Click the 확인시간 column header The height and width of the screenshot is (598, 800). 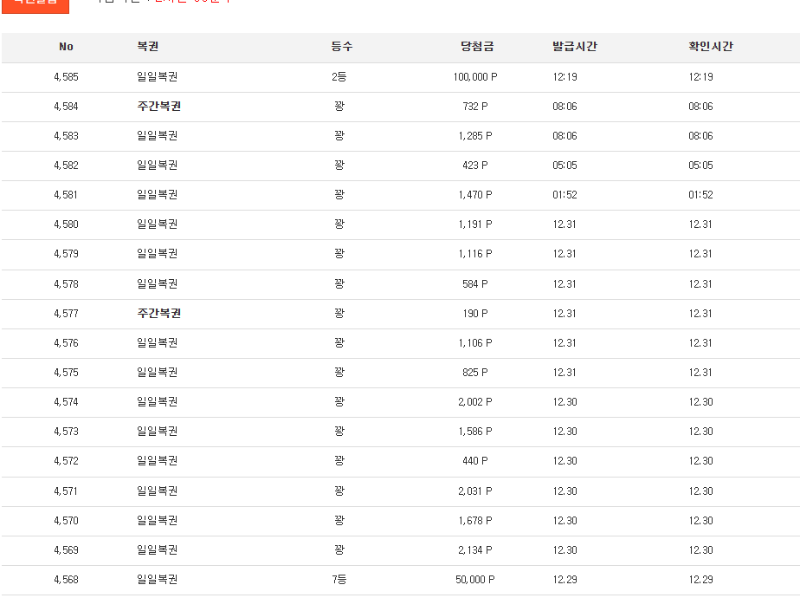pos(710,47)
